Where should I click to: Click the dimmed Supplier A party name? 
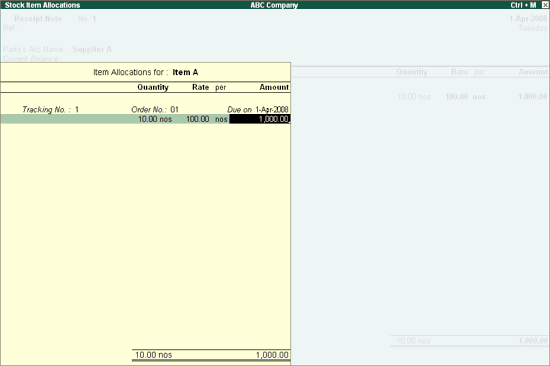point(92,49)
